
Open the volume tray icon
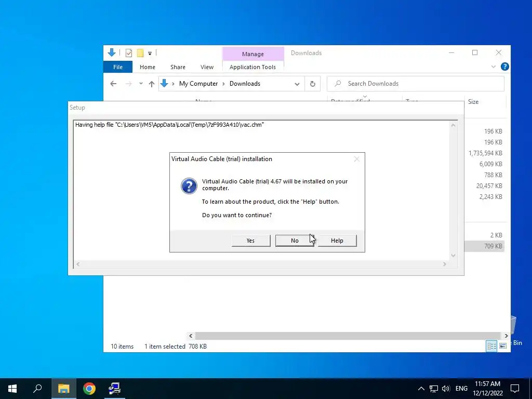(446, 389)
